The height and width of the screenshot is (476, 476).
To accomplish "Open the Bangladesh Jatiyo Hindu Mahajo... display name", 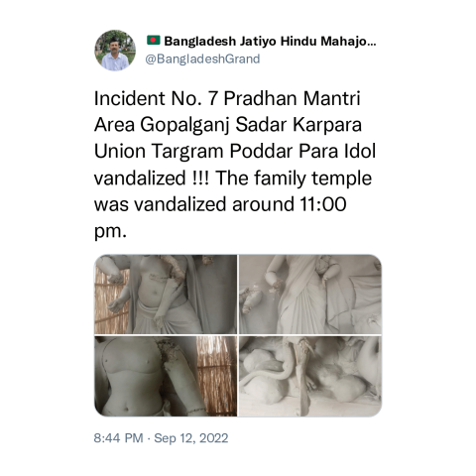I will [x=270, y=41].
